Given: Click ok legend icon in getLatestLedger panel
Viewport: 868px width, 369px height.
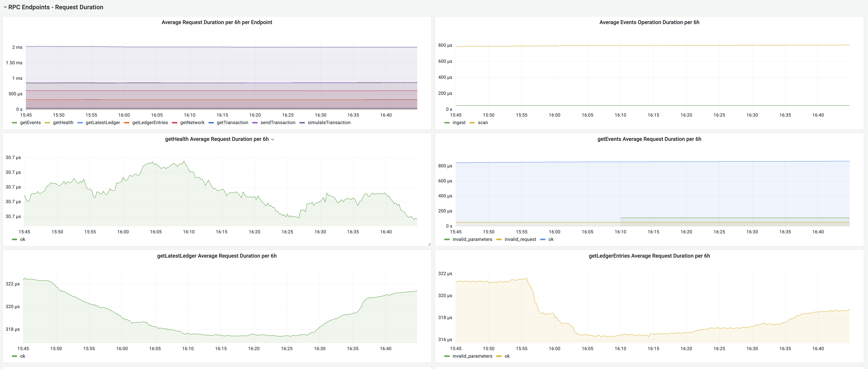Looking at the screenshot, I should click(x=14, y=356).
